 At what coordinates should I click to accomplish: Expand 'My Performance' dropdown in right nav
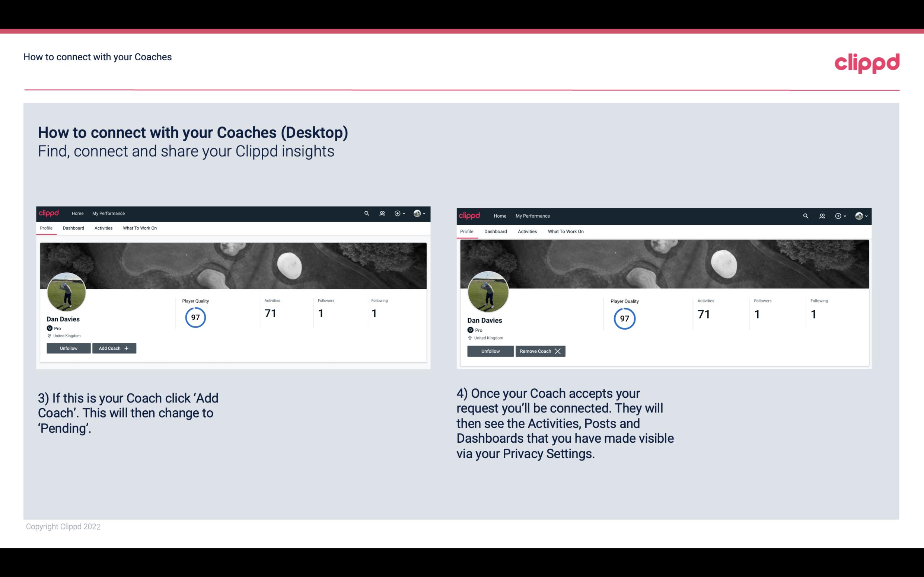pos(533,215)
